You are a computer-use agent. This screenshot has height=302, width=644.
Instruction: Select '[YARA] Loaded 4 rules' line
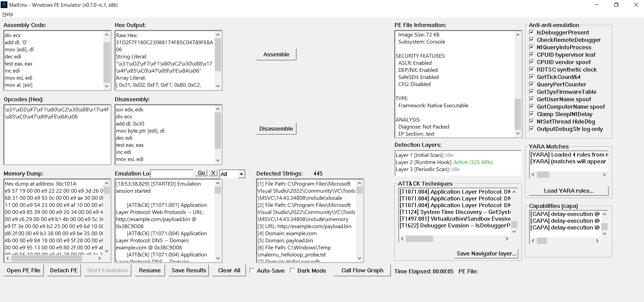pyautogui.click(x=569, y=155)
